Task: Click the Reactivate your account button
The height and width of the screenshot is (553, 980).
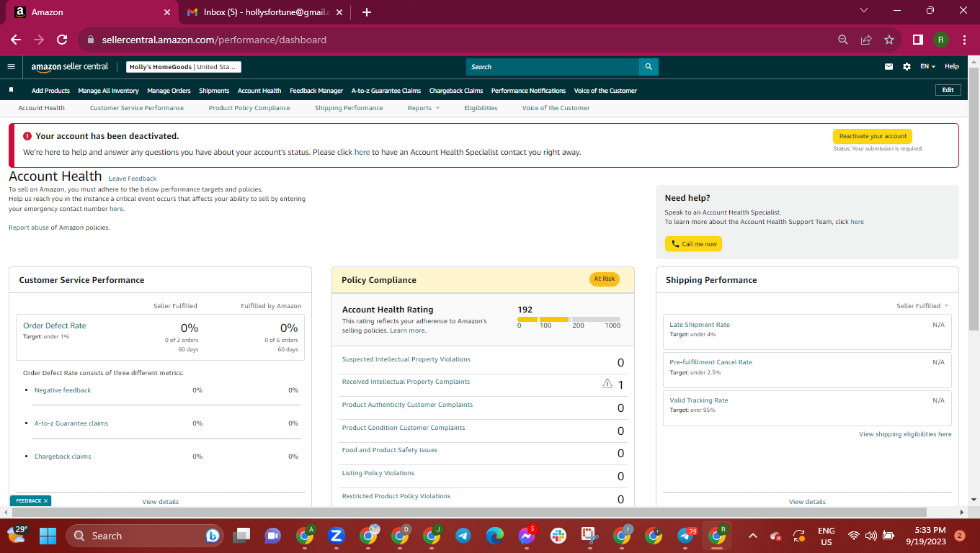Action: click(x=873, y=136)
